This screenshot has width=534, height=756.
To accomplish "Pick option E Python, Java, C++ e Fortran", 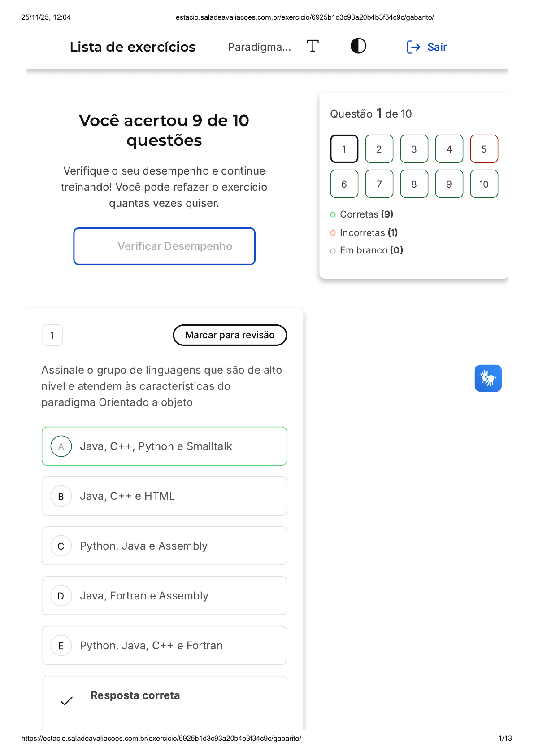I will click(x=164, y=646).
